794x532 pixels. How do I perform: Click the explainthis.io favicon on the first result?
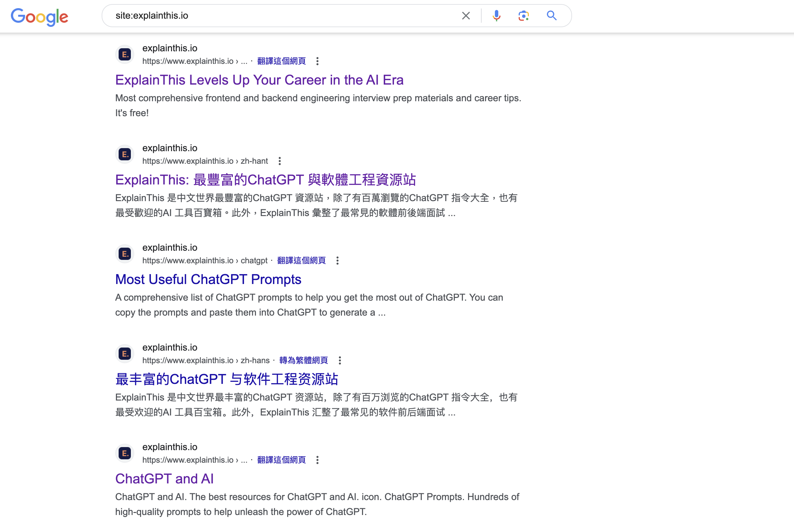point(124,54)
